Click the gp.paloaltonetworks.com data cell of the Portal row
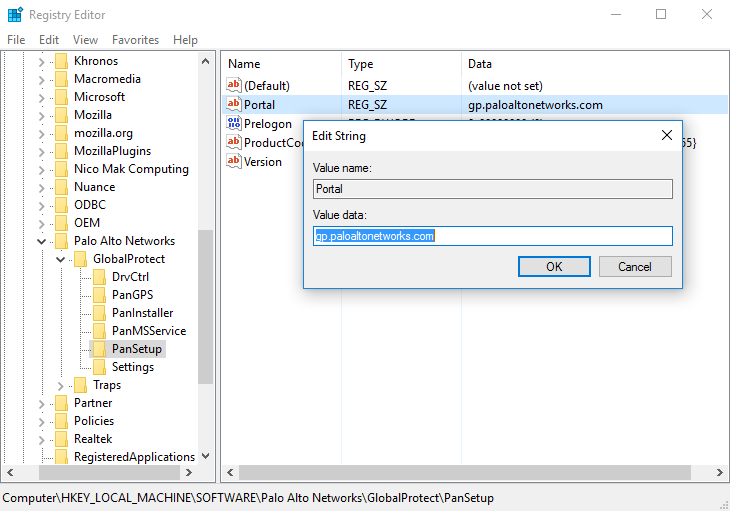Screen dimensions: 730x511 [535, 105]
